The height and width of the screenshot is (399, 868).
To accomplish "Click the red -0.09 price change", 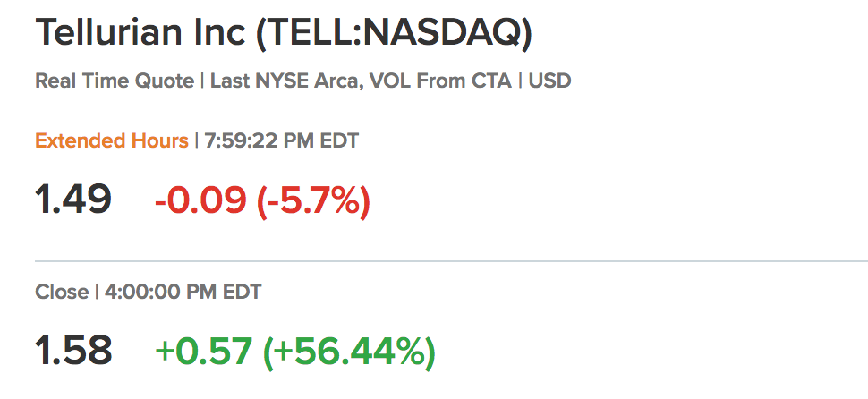I will [200, 199].
